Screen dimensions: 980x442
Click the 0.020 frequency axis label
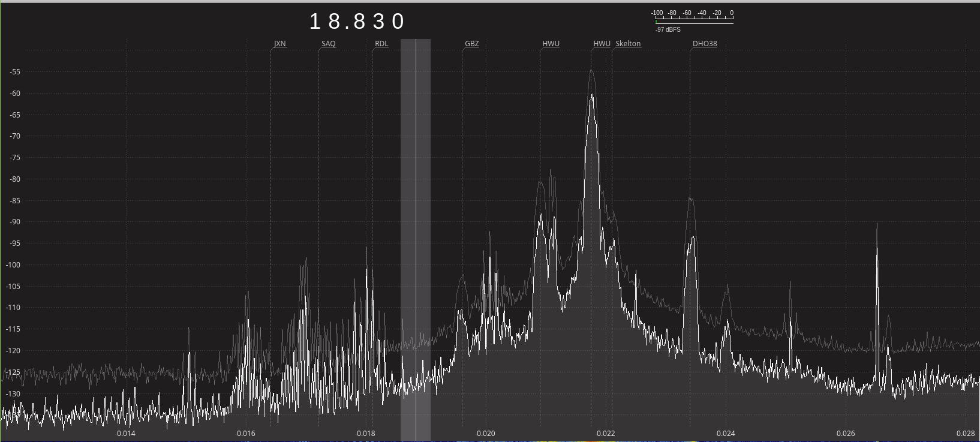486,434
